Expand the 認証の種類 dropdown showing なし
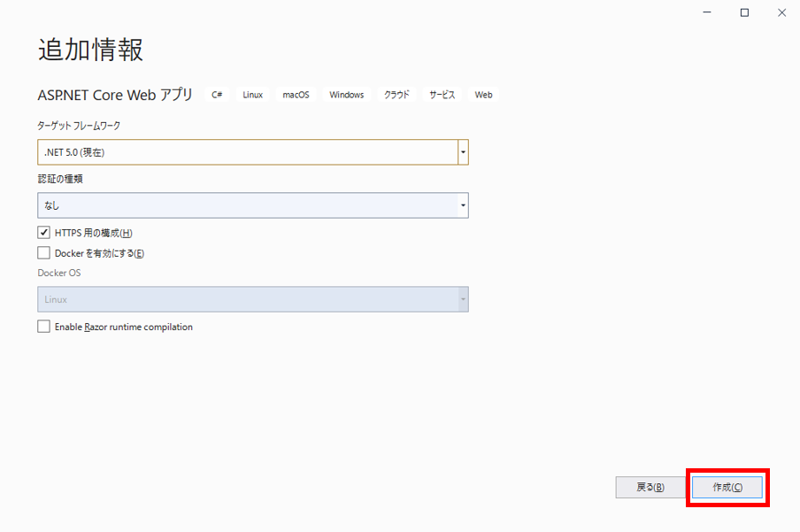This screenshot has width=800, height=532. 252,205
